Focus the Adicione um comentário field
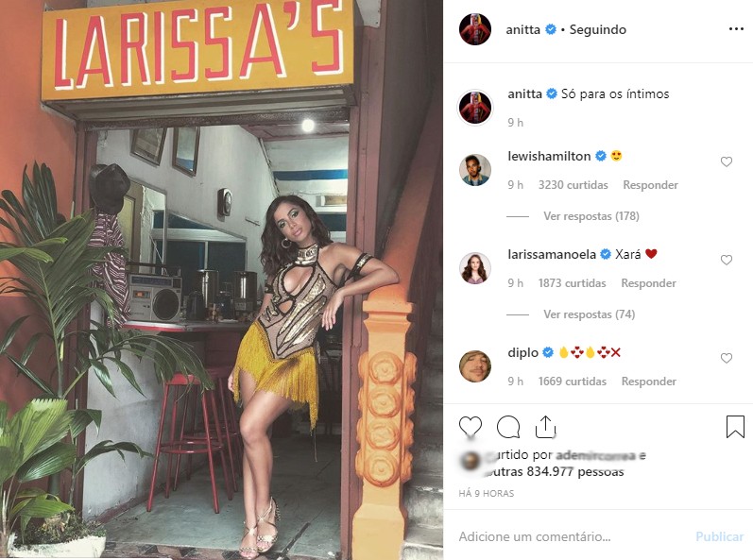Screen dimensions: 753x560 pos(572,536)
